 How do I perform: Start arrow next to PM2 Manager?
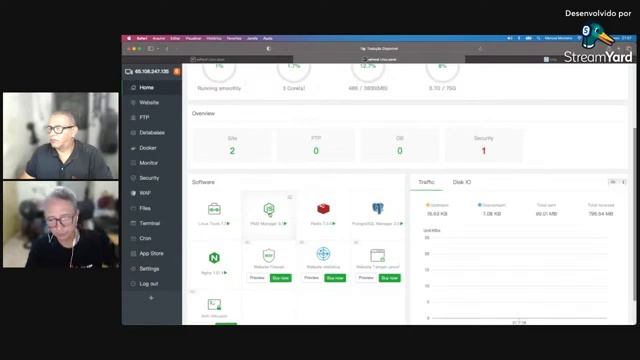pyautogui.click(x=285, y=224)
